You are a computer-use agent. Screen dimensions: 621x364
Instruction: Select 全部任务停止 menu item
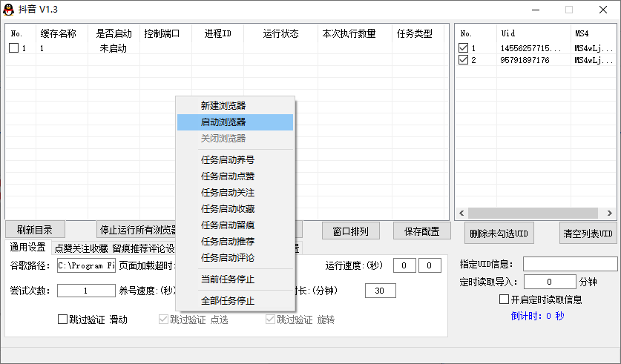click(x=227, y=301)
